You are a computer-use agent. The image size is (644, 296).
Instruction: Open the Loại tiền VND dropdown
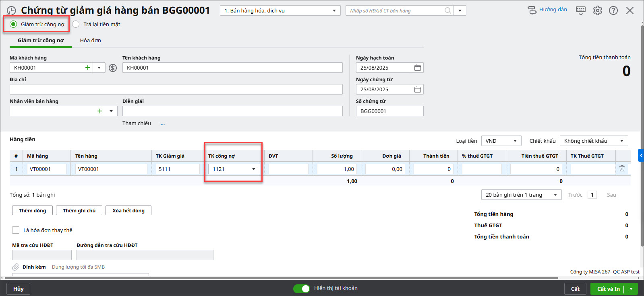point(501,141)
